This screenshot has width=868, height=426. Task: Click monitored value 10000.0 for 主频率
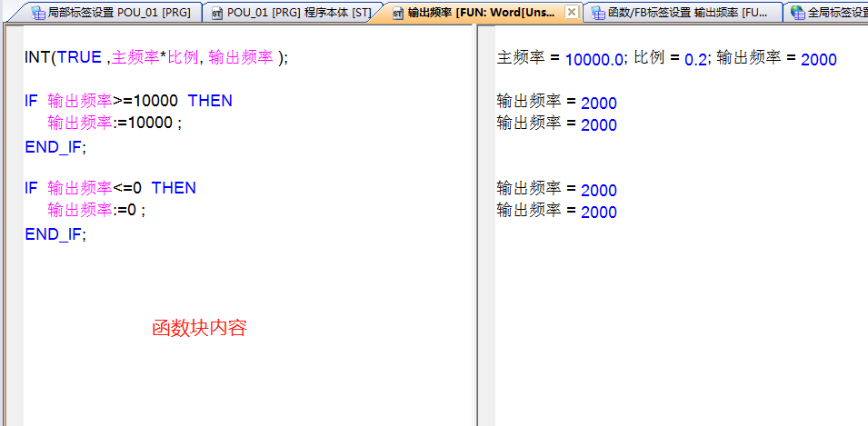594,60
